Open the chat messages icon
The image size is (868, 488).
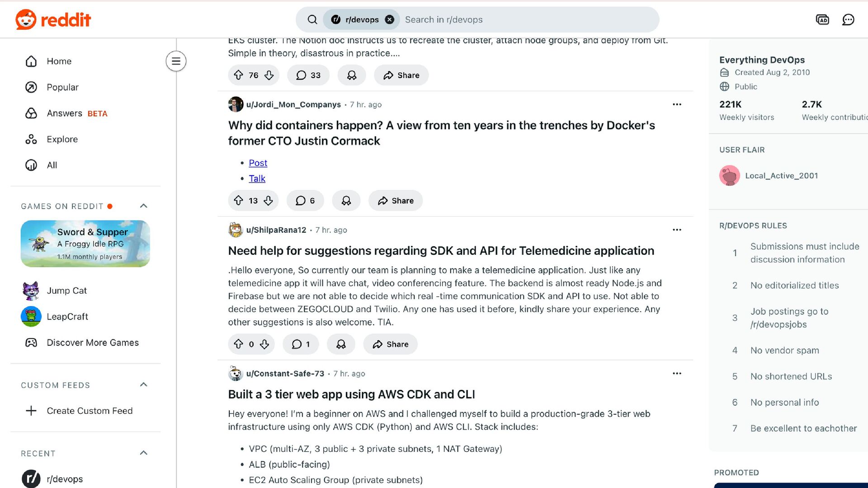pos(848,20)
